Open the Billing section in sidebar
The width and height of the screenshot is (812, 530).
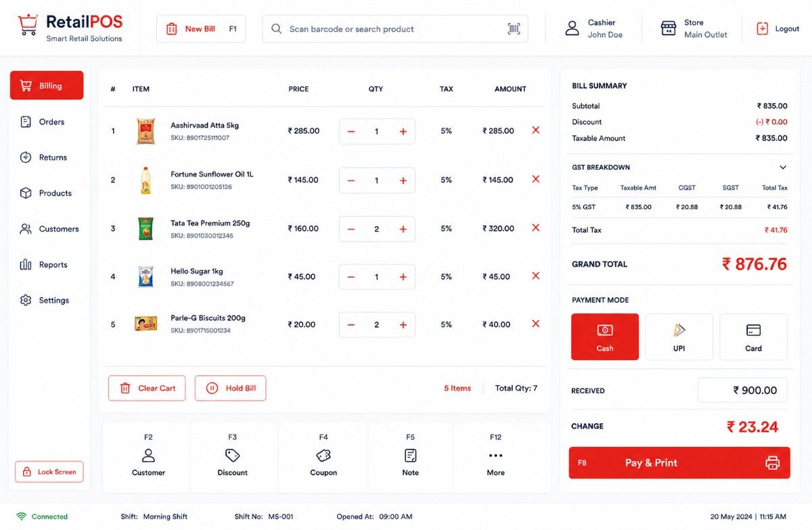pyautogui.click(x=47, y=85)
